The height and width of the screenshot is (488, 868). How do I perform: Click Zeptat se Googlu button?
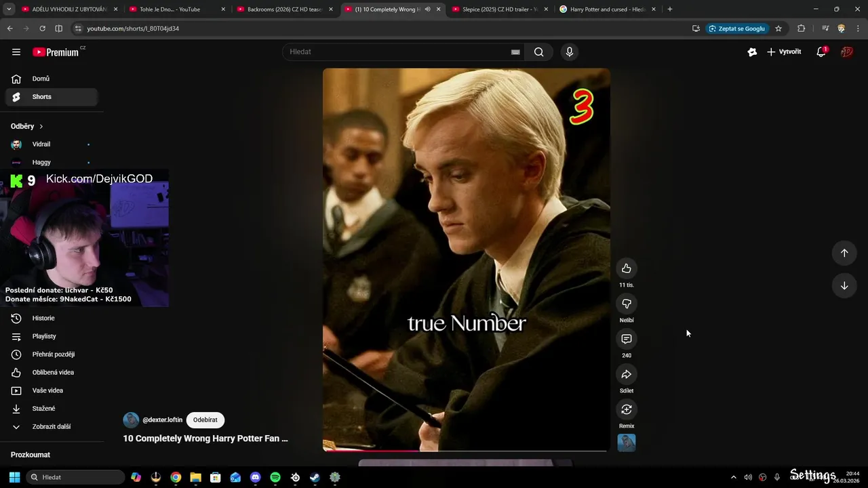[737, 28]
